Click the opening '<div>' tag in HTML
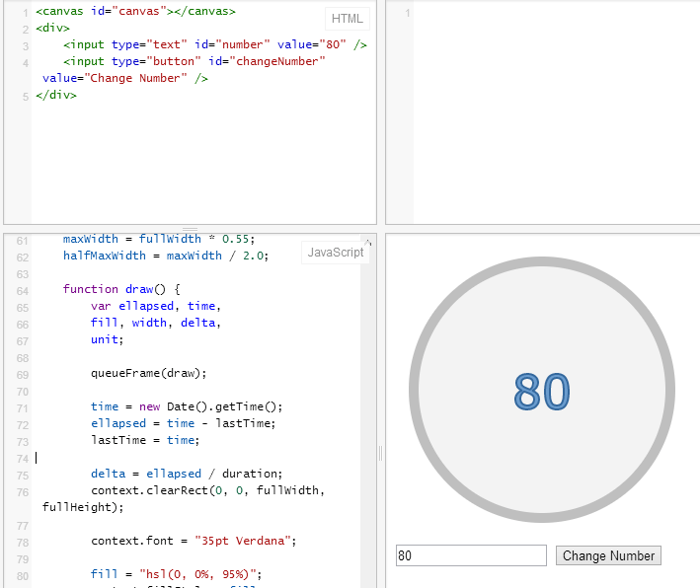The height and width of the screenshot is (588, 700). (x=52, y=28)
